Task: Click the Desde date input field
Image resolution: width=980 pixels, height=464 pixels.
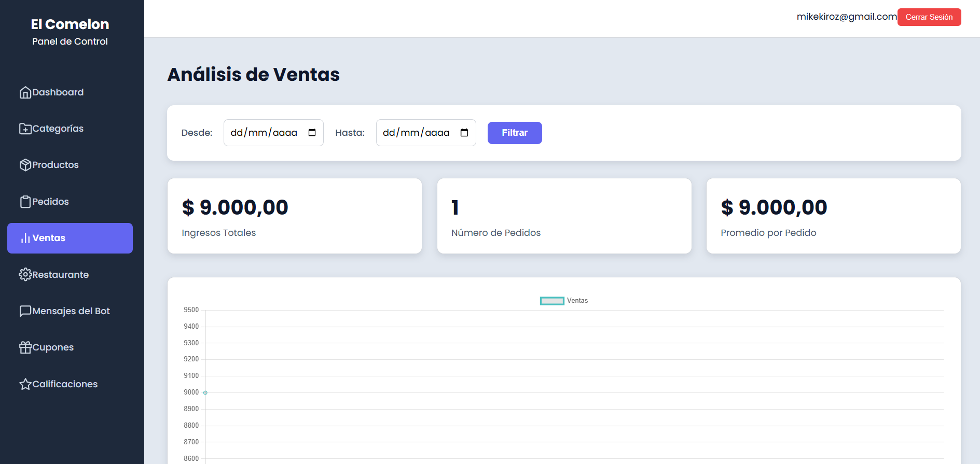Action: pos(264,133)
